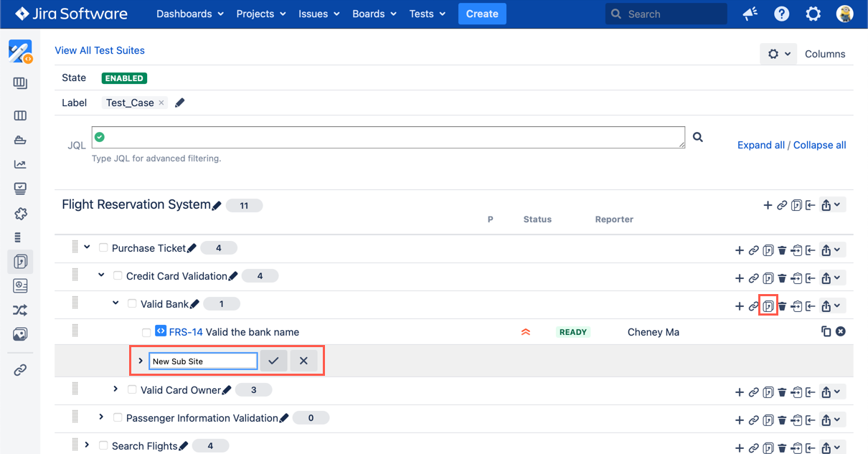Screen dimensions: 868x454
Task: Open the Projects menu
Action: (x=261, y=14)
